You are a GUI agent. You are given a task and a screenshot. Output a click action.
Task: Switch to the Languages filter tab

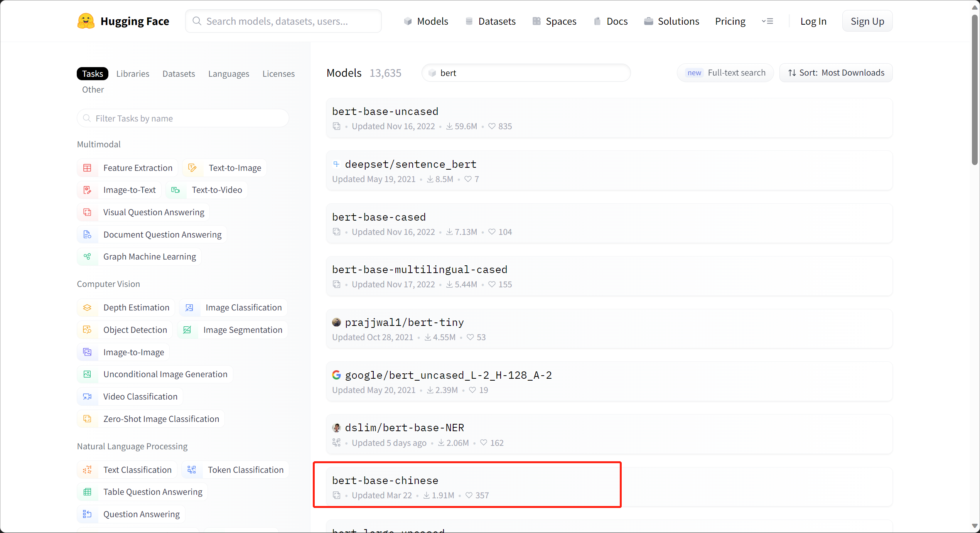tap(229, 74)
